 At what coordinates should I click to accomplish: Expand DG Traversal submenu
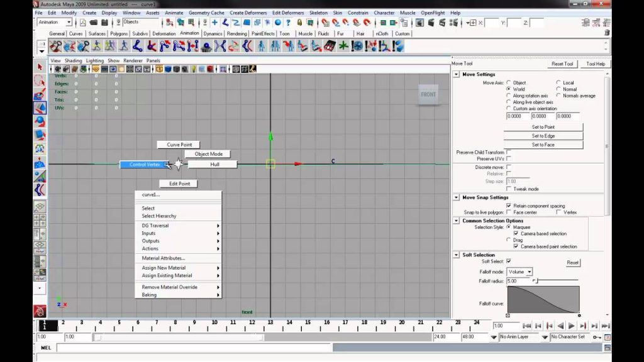click(x=179, y=226)
